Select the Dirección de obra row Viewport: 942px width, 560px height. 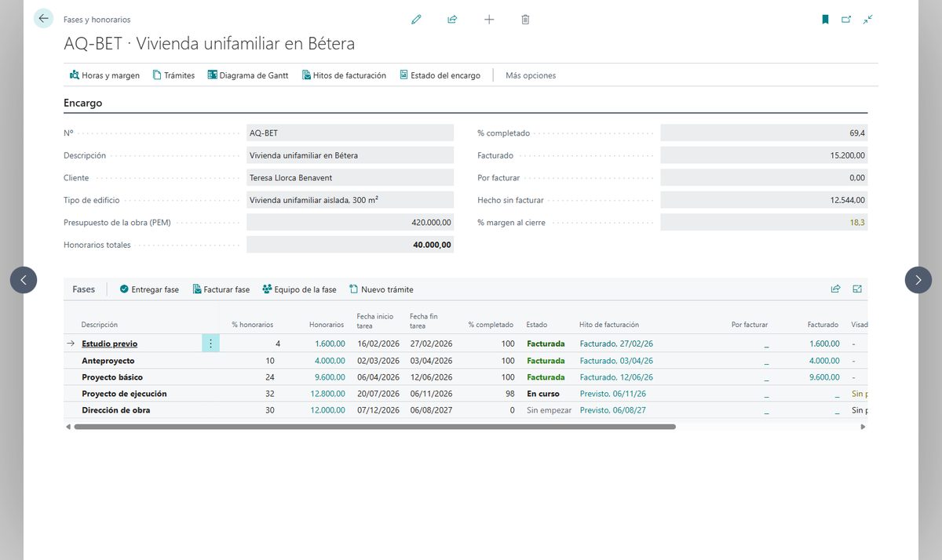tap(465, 410)
